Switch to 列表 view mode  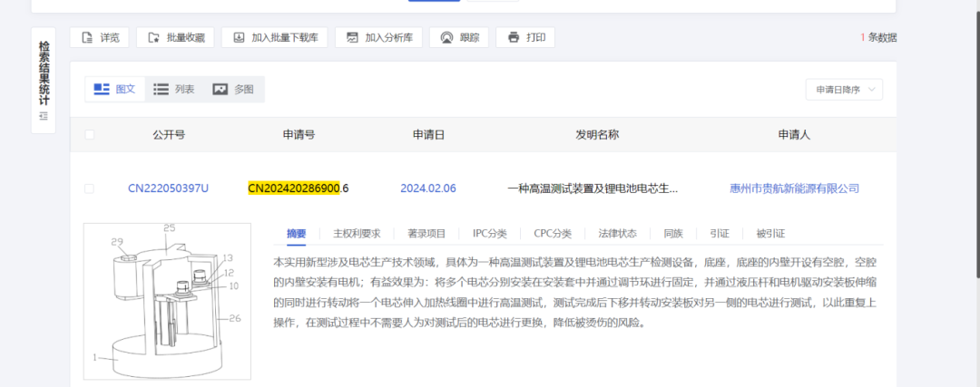(x=174, y=89)
